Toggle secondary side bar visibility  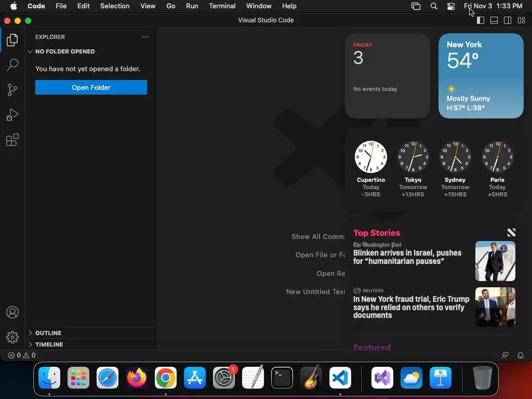click(x=508, y=20)
